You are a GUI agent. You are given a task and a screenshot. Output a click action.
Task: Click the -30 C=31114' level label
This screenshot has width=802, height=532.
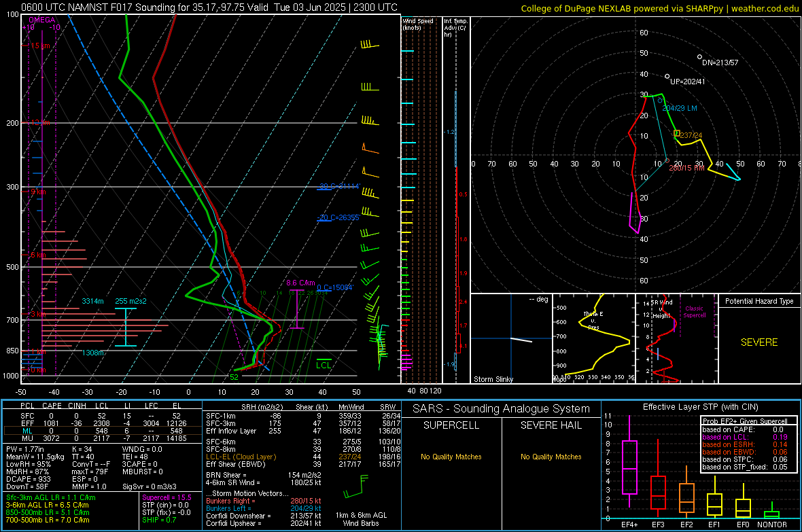tap(340, 186)
